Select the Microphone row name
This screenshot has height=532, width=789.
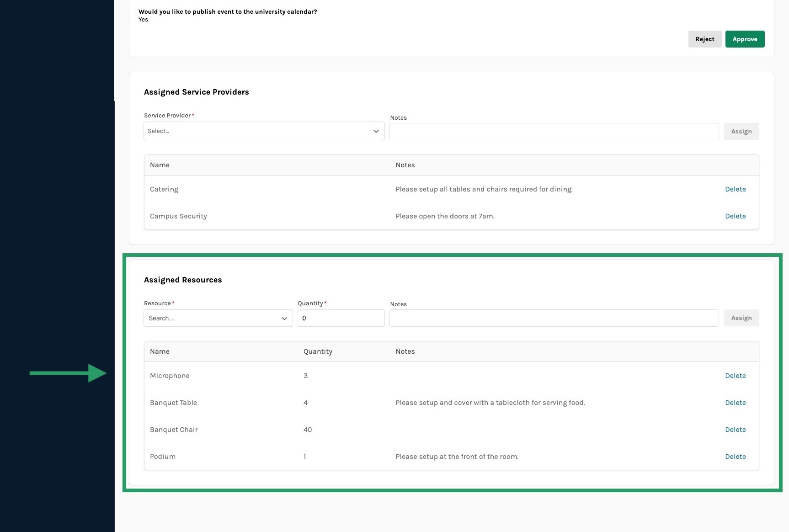pyautogui.click(x=170, y=376)
